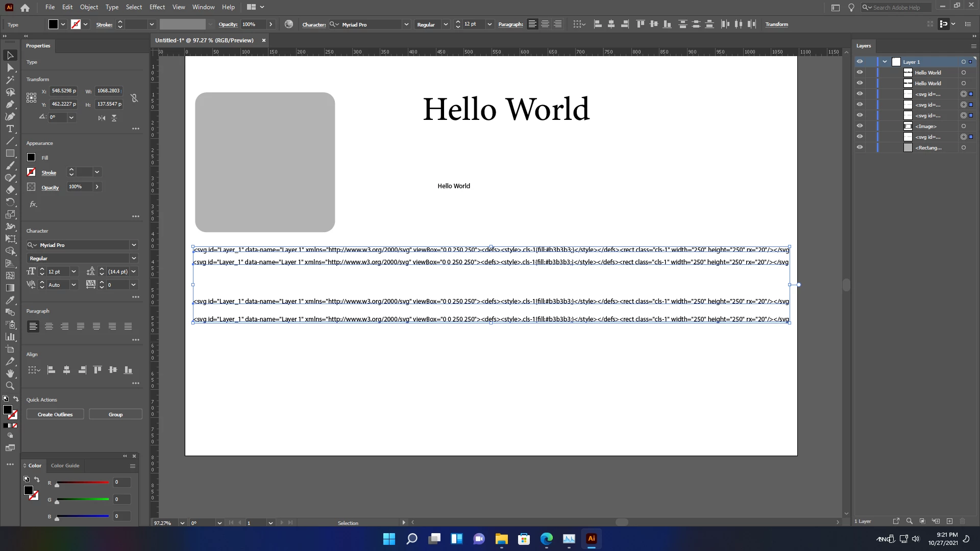
Task: Open File Explorer from the taskbar
Action: pyautogui.click(x=501, y=539)
